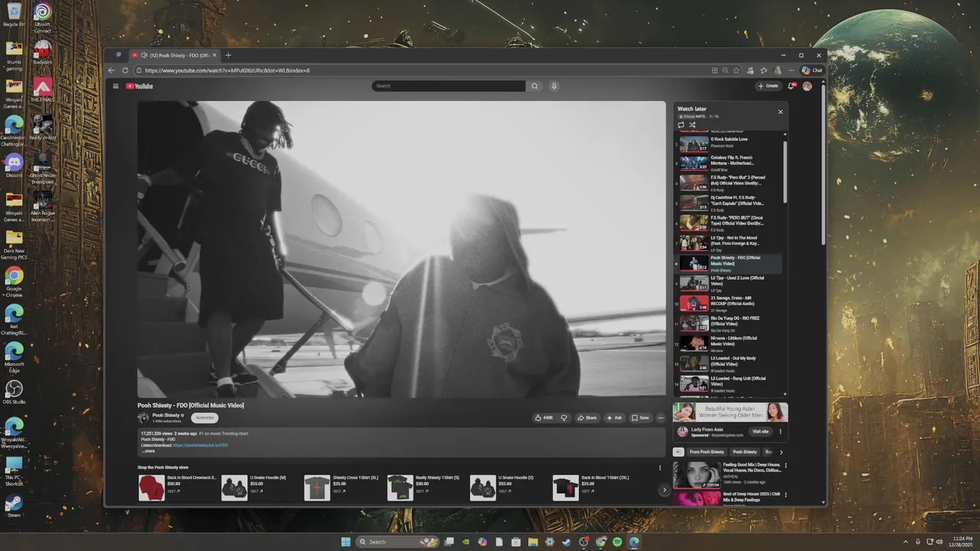Expand the video description with ...more
980x551 pixels.
(148, 451)
